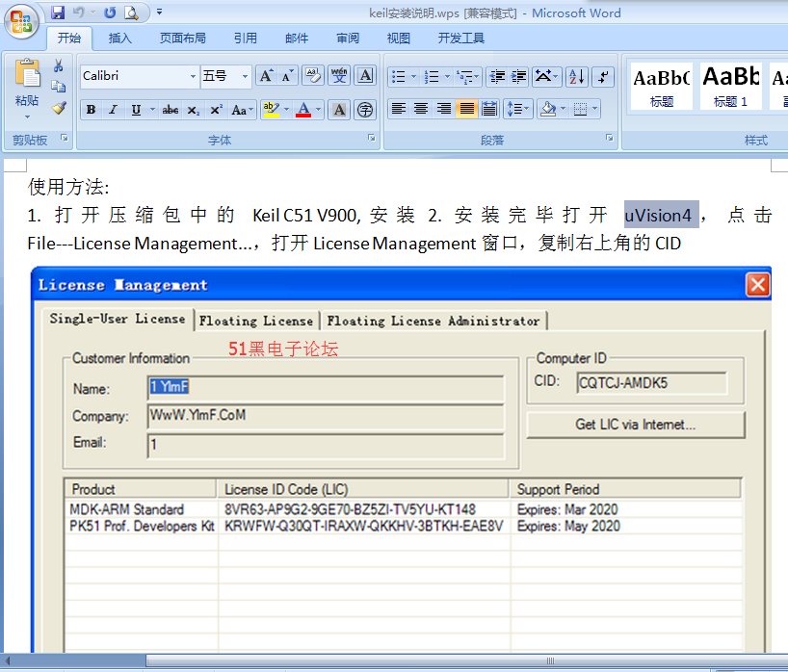Grow font size
Screen dimensions: 788x672
click(266, 76)
